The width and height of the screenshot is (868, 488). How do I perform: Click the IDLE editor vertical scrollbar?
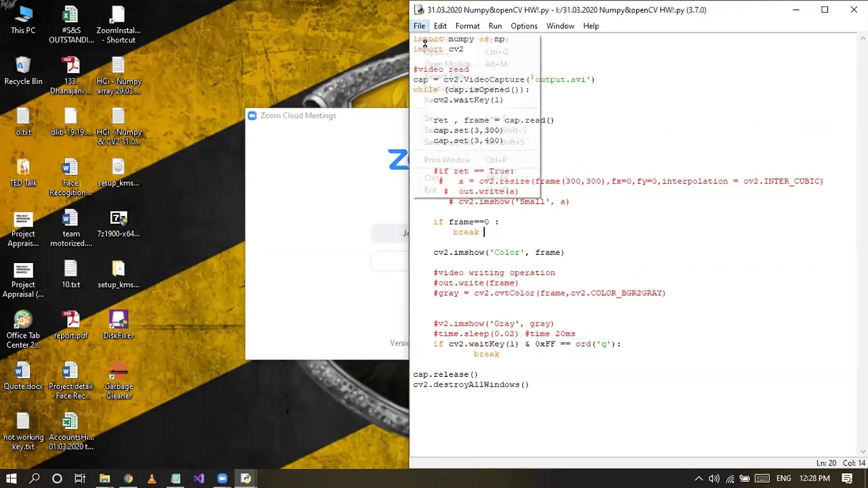(x=863, y=244)
